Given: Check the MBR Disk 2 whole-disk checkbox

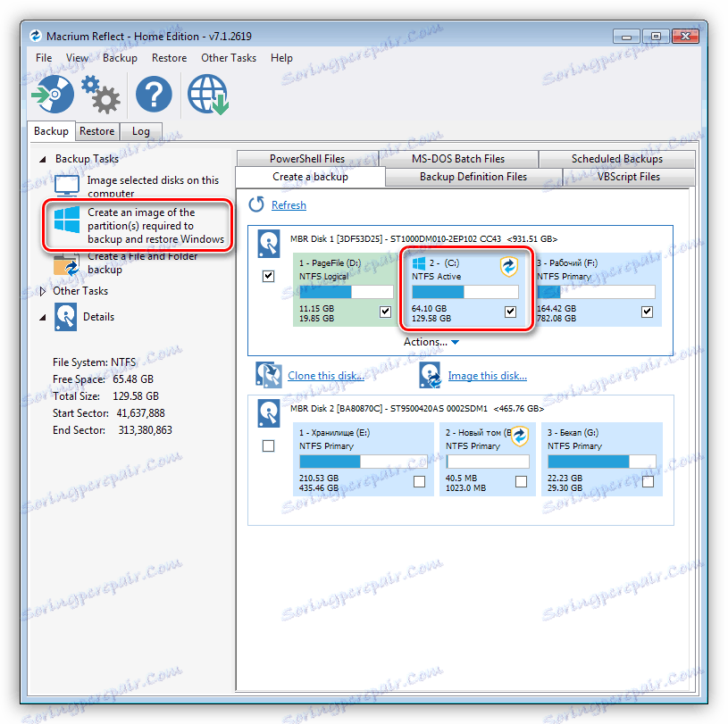Looking at the screenshot, I should [268, 446].
